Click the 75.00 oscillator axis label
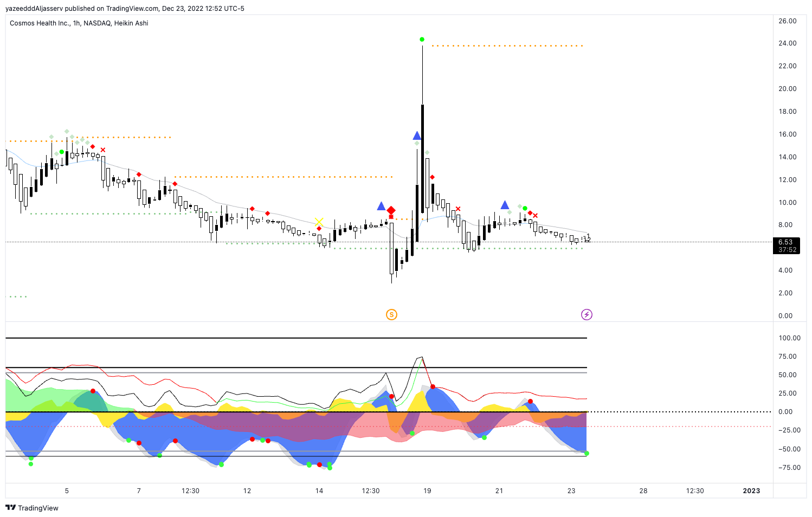The height and width of the screenshot is (517, 812). 787,357
